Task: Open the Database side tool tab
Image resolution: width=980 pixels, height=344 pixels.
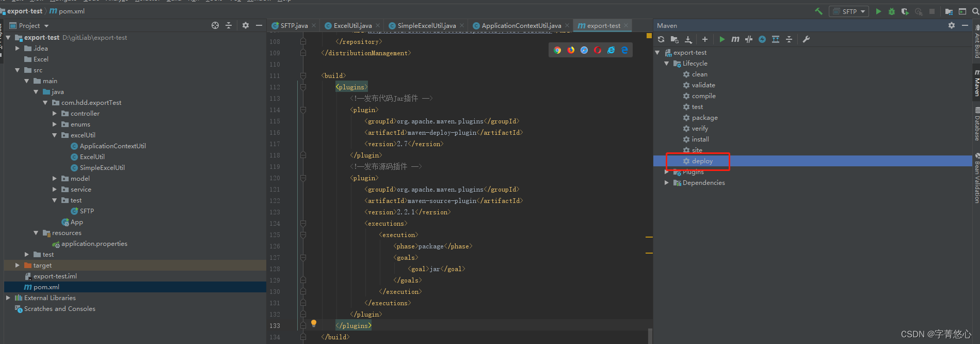Action: [x=976, y=124]
